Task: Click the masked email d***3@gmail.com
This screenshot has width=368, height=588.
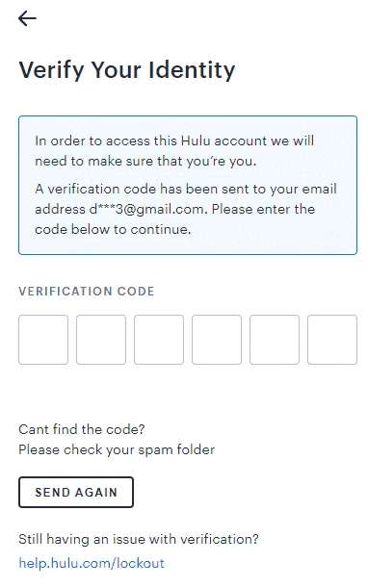Action: [x=148, y=209]
